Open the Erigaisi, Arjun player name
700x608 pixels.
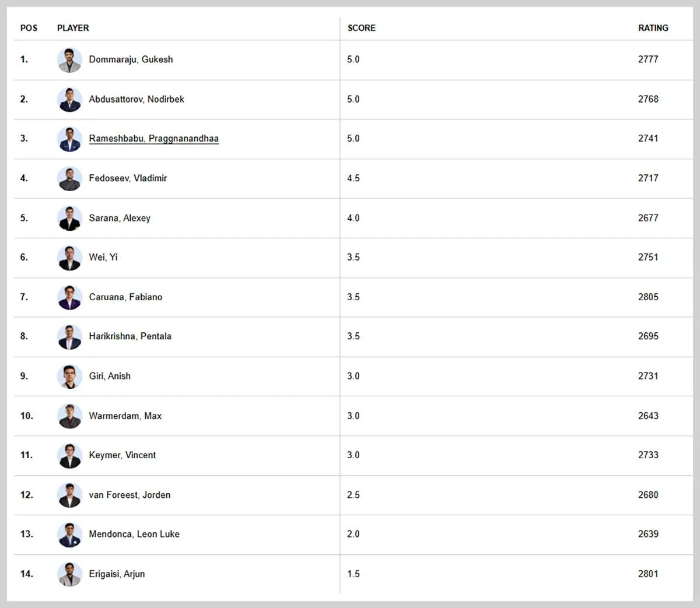point(117,574)
